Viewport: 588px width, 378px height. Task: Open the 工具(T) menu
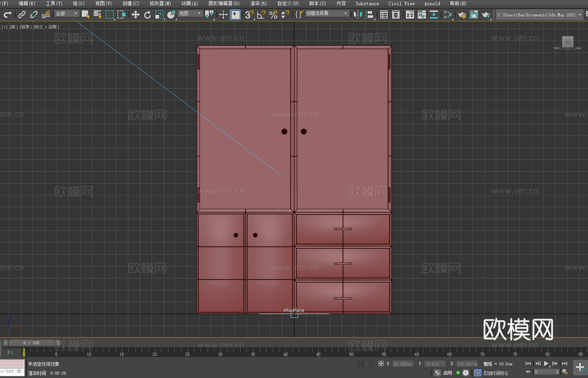[54, 3]
